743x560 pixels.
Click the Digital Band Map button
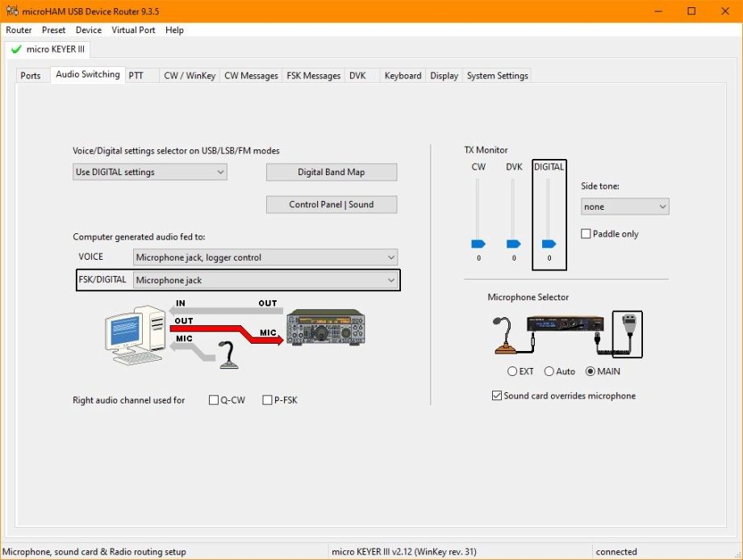331,172
